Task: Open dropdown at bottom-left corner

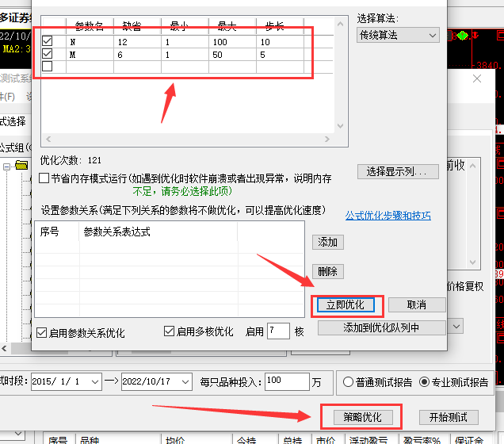Action: (x=18, y=434)
